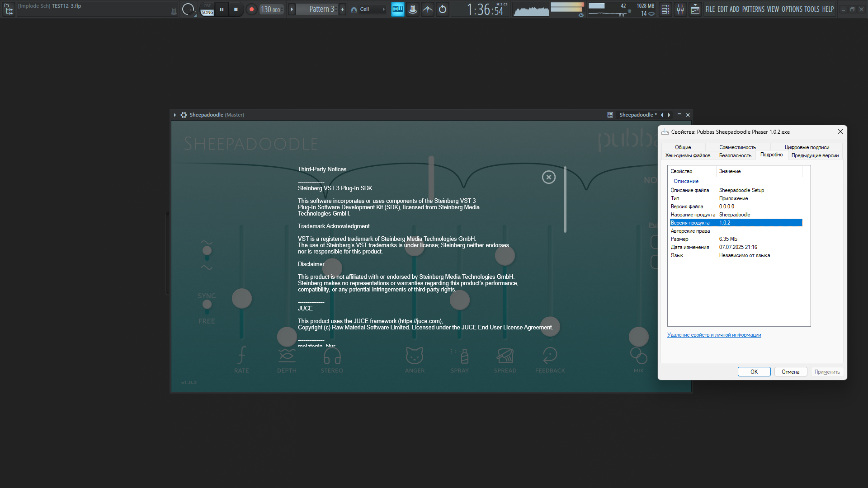Switch to Общие tab in properties dialog
This screenshot has width=868, height=488.
coord(683,147)
